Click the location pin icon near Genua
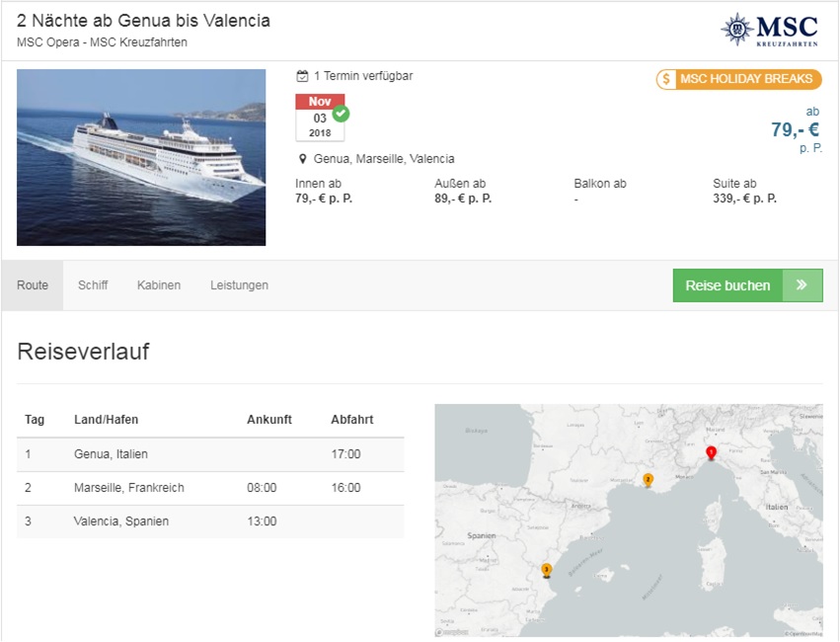The width and height of the screenshot is (840, 642). [303, 159]
